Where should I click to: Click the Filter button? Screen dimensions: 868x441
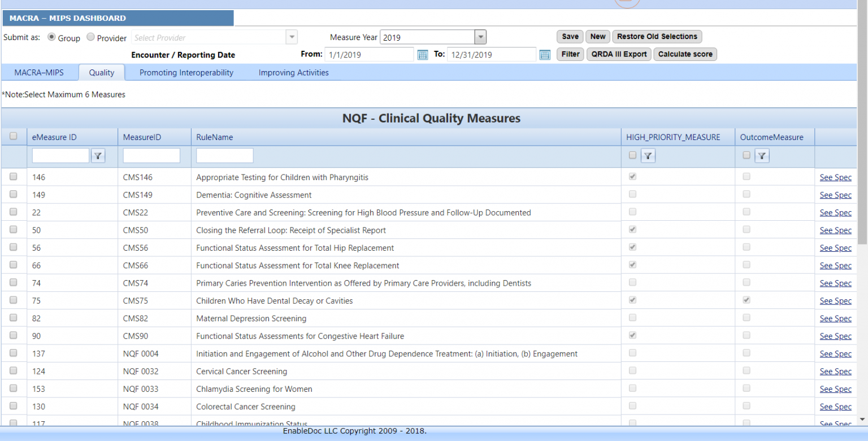[x=571, y=54]
